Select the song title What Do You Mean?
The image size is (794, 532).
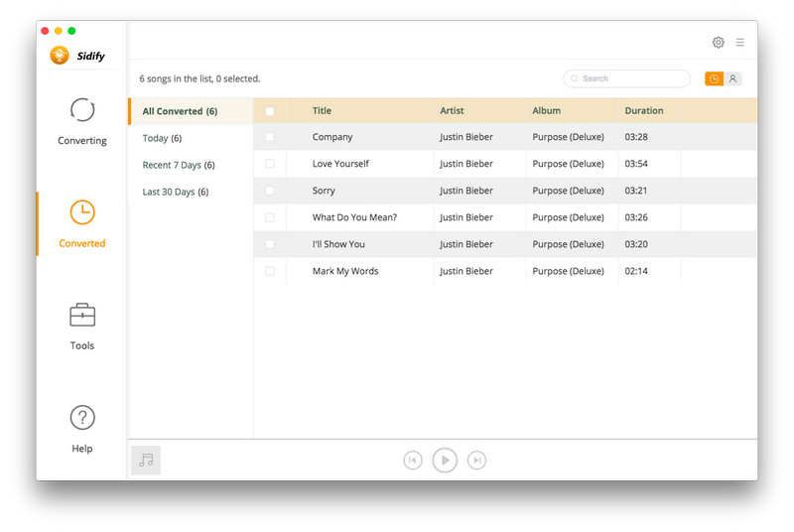[354, 217]
